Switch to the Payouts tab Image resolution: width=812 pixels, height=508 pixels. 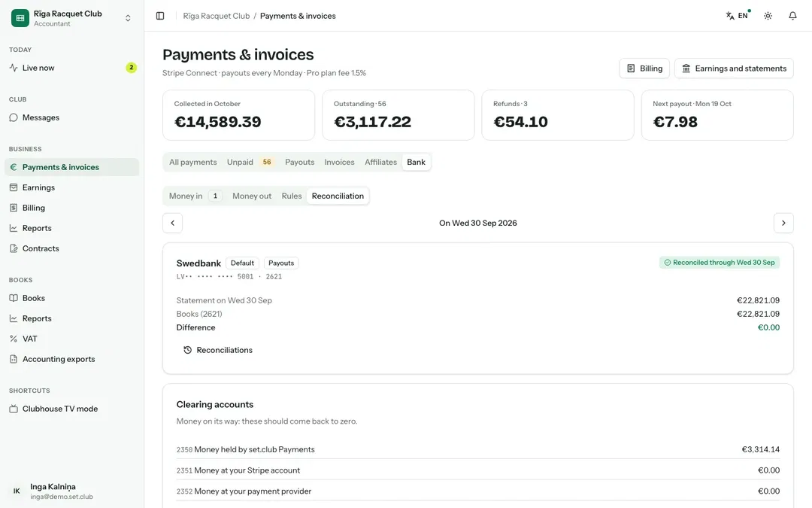point(299,163)
